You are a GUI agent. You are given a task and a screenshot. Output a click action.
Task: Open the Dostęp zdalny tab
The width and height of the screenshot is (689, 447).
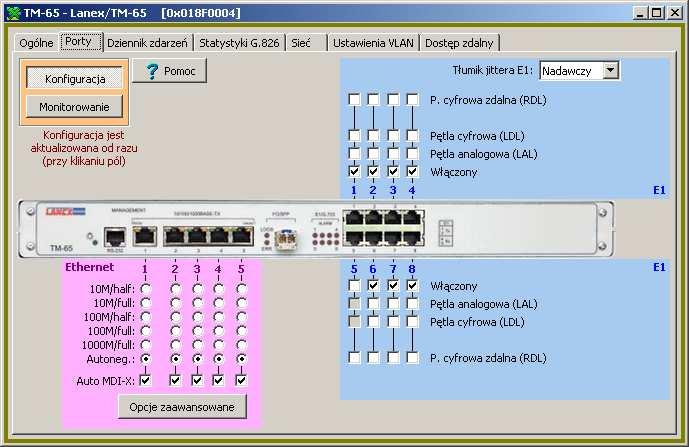pos(460,43)
